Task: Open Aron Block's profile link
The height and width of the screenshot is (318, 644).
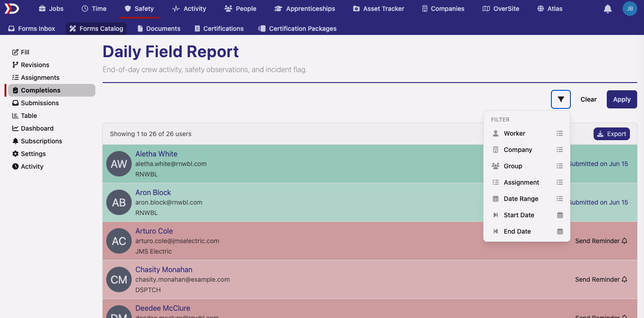Action: click(x=153, y=192)
